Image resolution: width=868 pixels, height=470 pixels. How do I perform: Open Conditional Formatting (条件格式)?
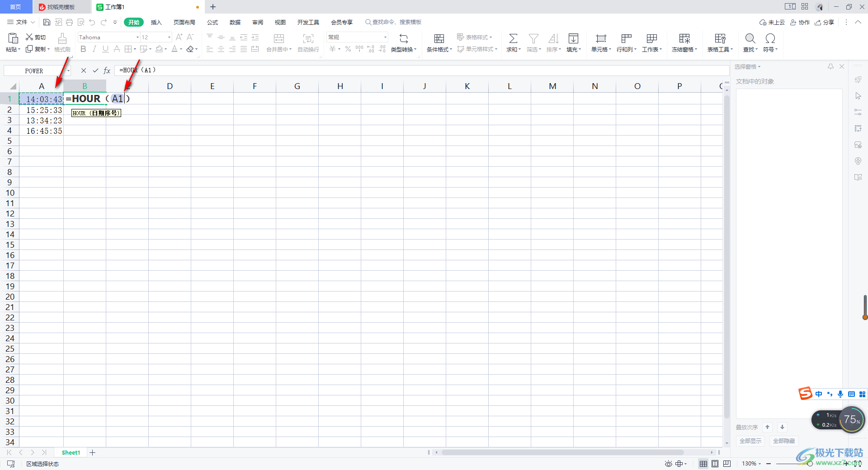(439, 43)
